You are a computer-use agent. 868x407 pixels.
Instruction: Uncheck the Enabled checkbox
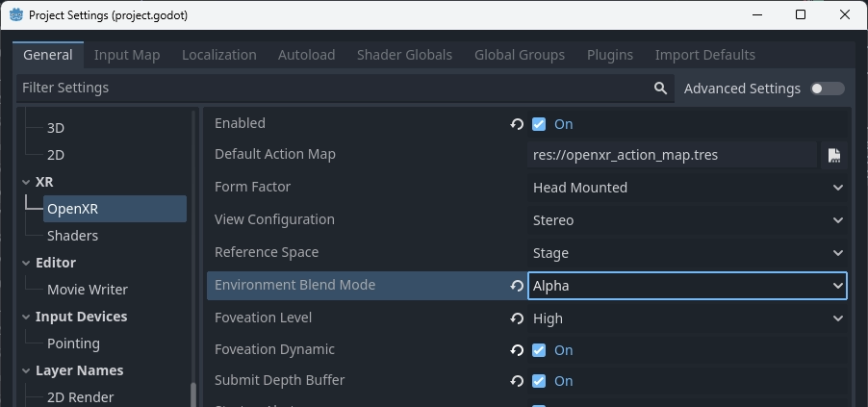pyautogui.click(x=539, y=124)
